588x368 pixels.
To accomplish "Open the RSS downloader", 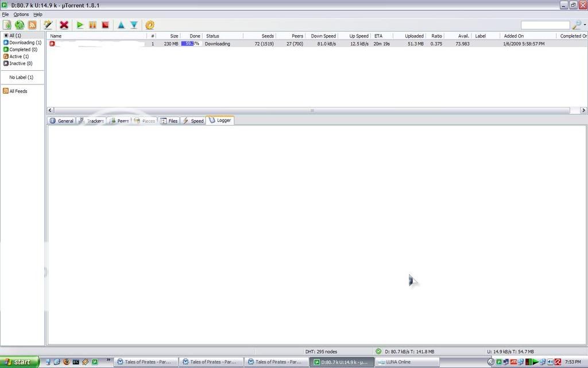I will coord(33,25).
